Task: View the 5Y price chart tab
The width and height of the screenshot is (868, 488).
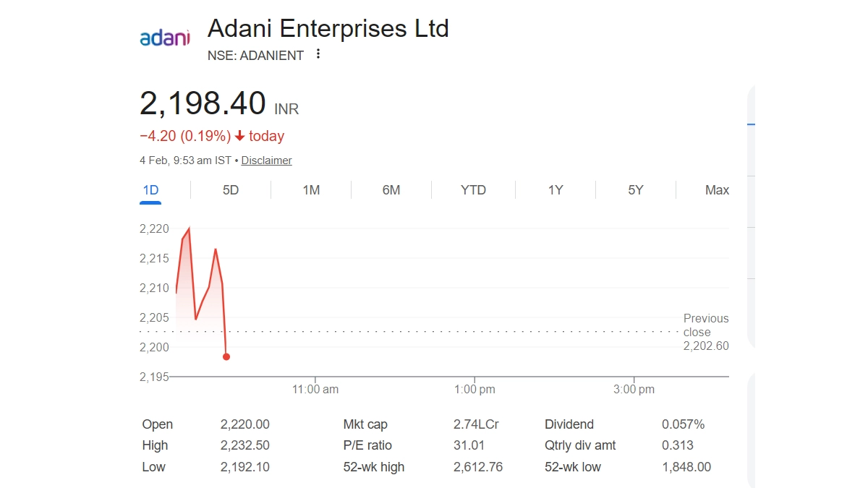Action: (x=636, y=190)
